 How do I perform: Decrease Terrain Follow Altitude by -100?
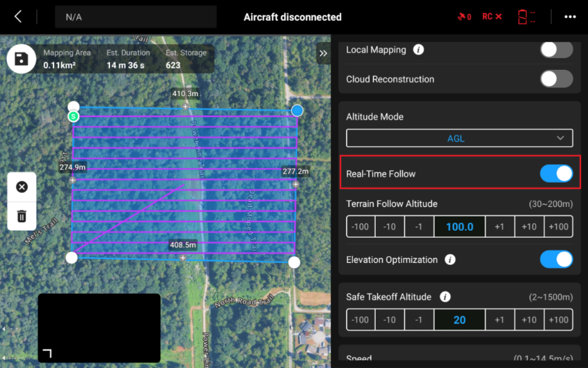pos(361,226)
